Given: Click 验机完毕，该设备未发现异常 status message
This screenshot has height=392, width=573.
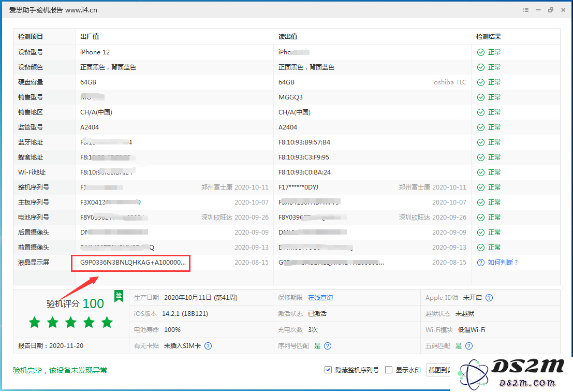Looking at the screenshot, I should (x=60, y=370).
